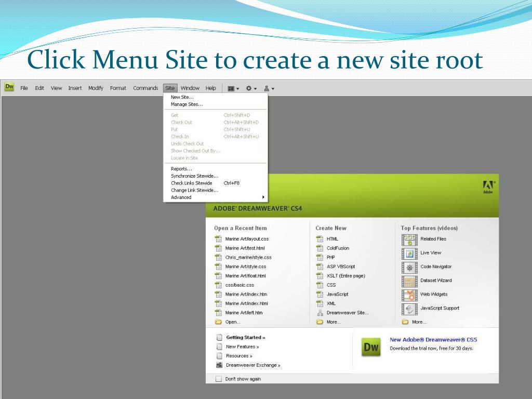The height and width of the screenshot is (399, 532).
Task: Open the Edit menu
Action: tap(39, 88)
